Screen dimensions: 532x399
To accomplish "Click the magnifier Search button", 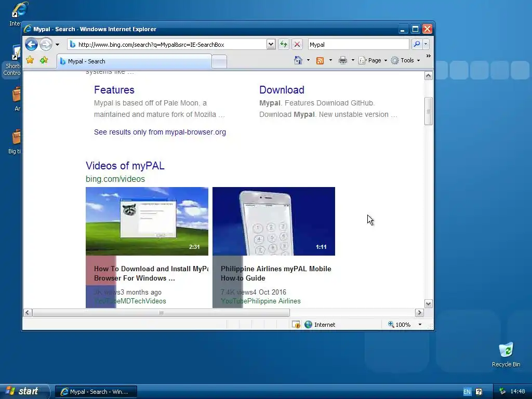I will pyautogui.click(x=417, y=44).
